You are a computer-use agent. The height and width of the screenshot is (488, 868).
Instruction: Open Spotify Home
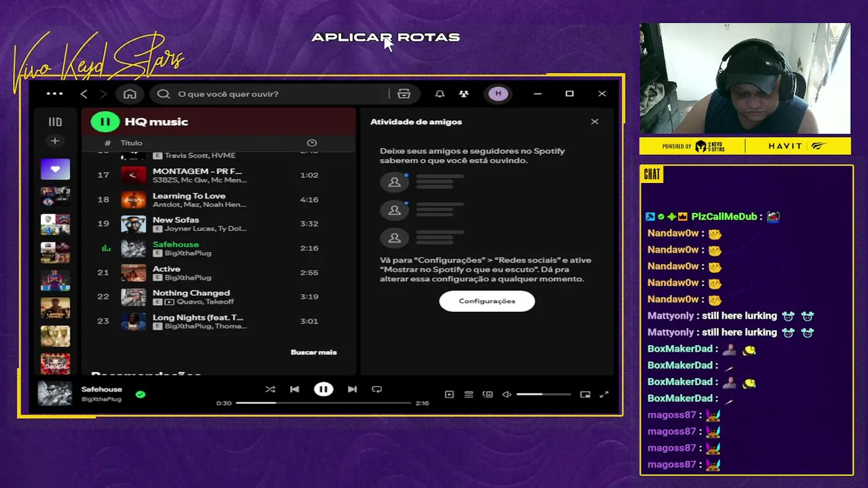click(130, 94)
